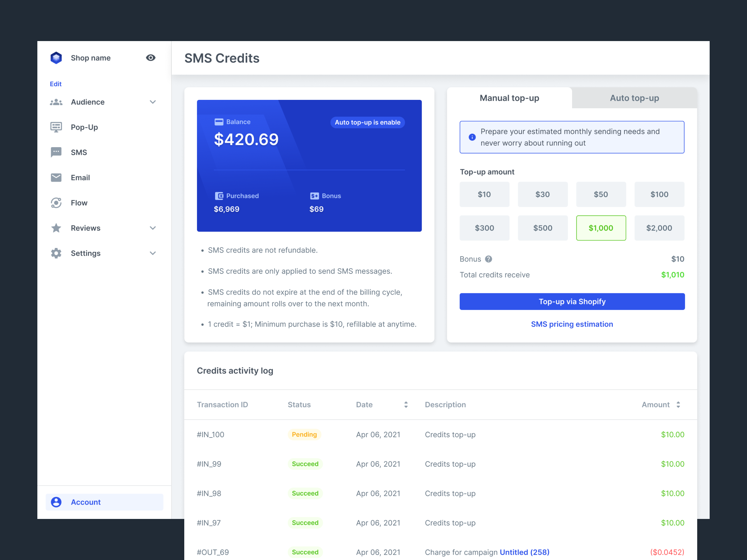747x560 pixels.
Task: Click the Bonus help question-mark icon
Action: 488,259
